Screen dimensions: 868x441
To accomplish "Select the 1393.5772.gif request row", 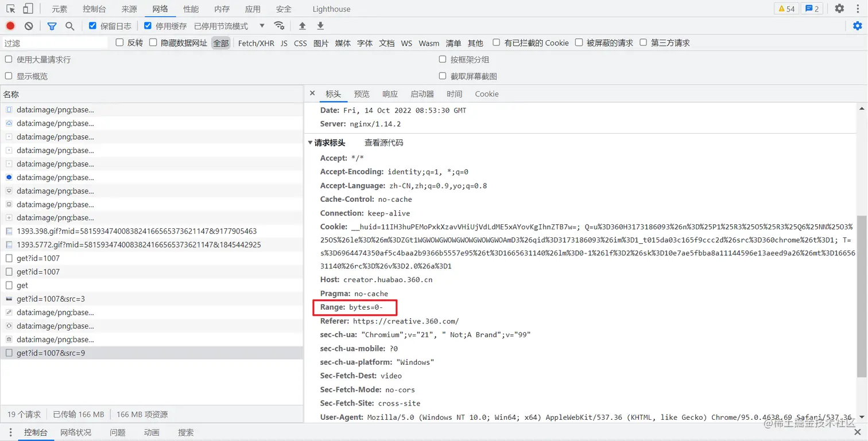I will click(x=152, y=244).
